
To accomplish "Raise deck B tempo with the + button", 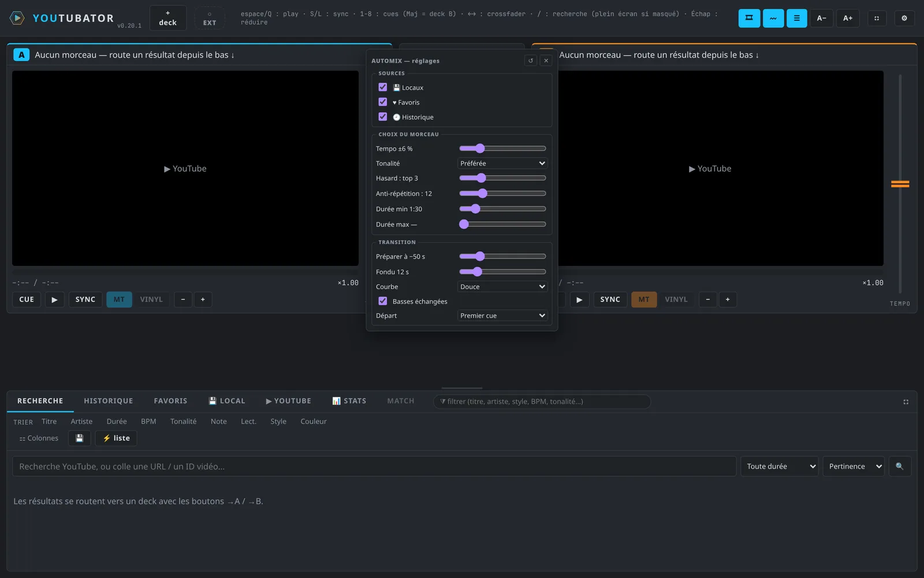I will coord(728,299).
